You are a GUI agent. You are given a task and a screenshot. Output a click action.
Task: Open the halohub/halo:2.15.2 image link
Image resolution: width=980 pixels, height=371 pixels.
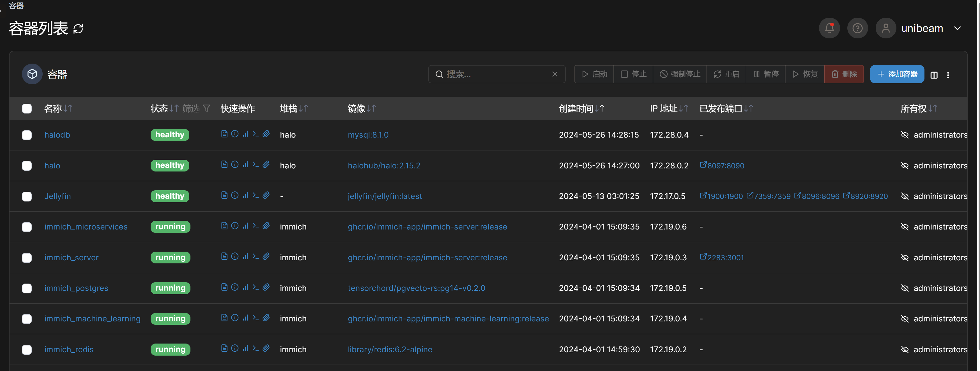(x=384, y=166)
